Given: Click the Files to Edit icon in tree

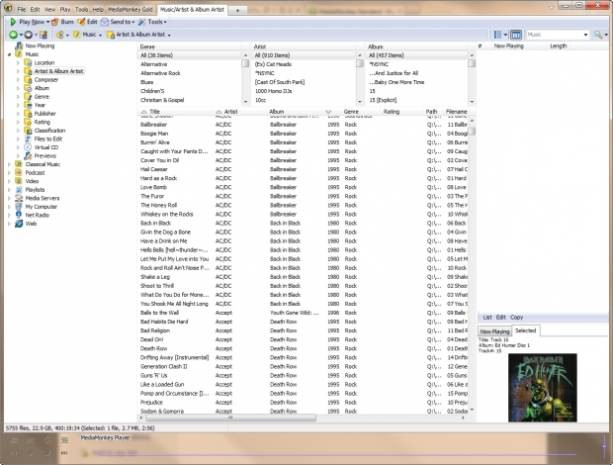Looking at the screenshot, I should coord(28,139).
